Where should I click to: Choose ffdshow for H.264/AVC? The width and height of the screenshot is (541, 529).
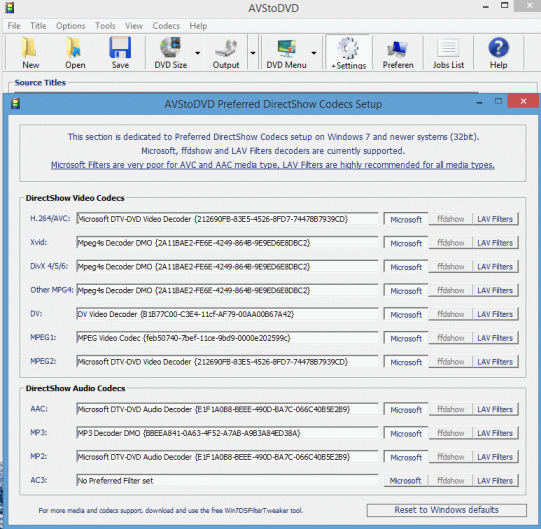pos(451,219)
